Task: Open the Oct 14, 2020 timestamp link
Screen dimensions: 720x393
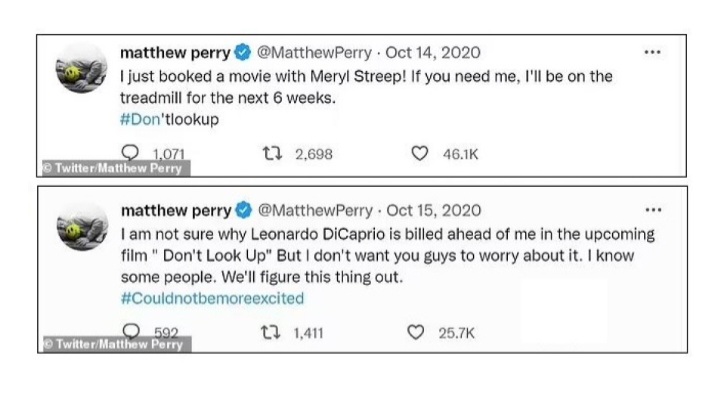Action: (x=433, y=53)
